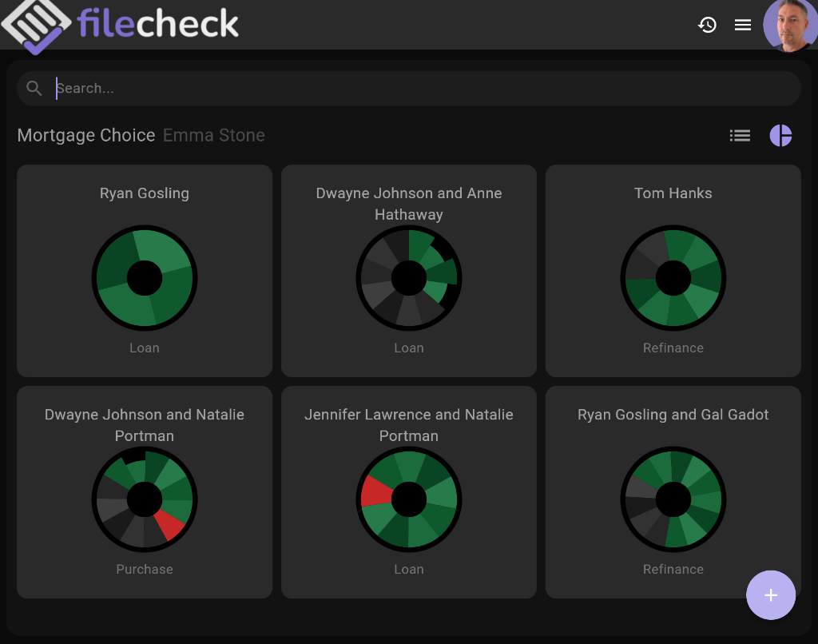
Task: Select Mortgage Choice in the header
Action: (85, 135)
